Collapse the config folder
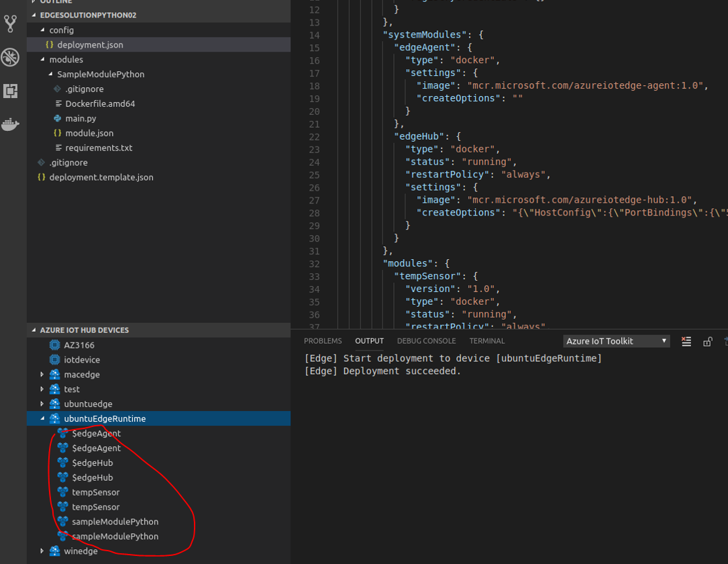 pyautogui.click(x=43, y=30)
